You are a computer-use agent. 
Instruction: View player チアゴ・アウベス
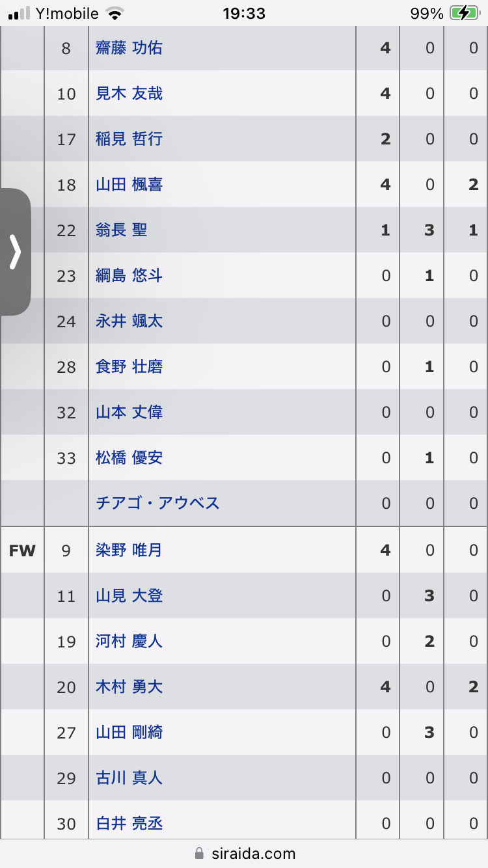click(x=157, y=503)
